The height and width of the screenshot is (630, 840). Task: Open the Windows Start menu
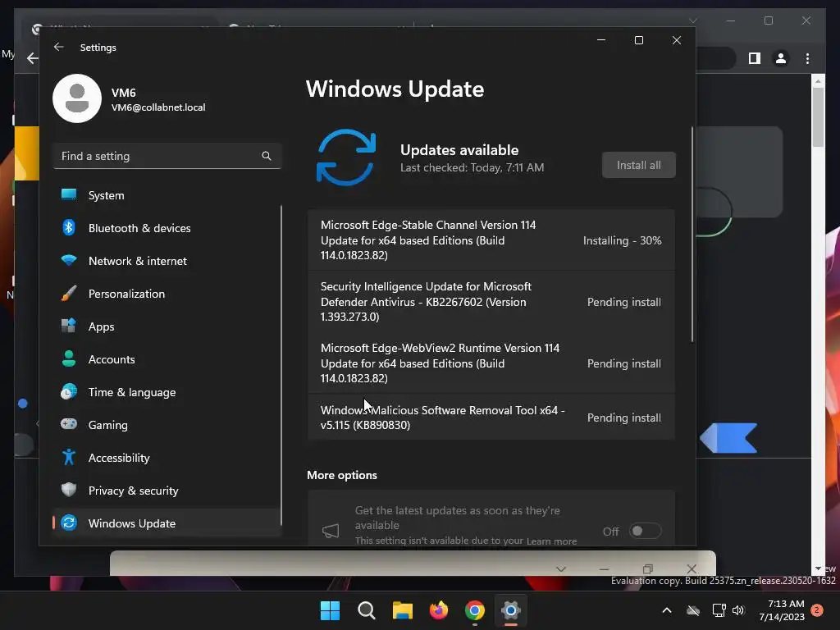[330, 610]
